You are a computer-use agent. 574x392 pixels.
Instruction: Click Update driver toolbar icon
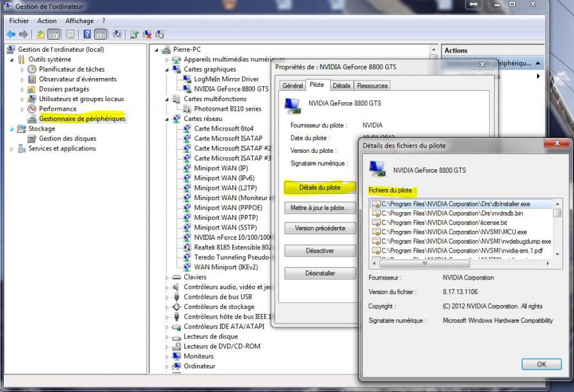tap(134, 35)
